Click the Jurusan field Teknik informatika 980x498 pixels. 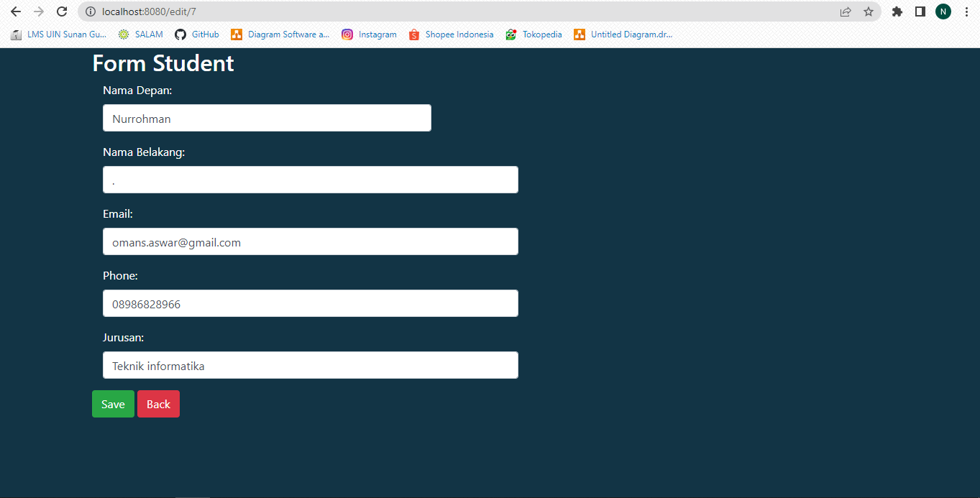click(311, 365)
